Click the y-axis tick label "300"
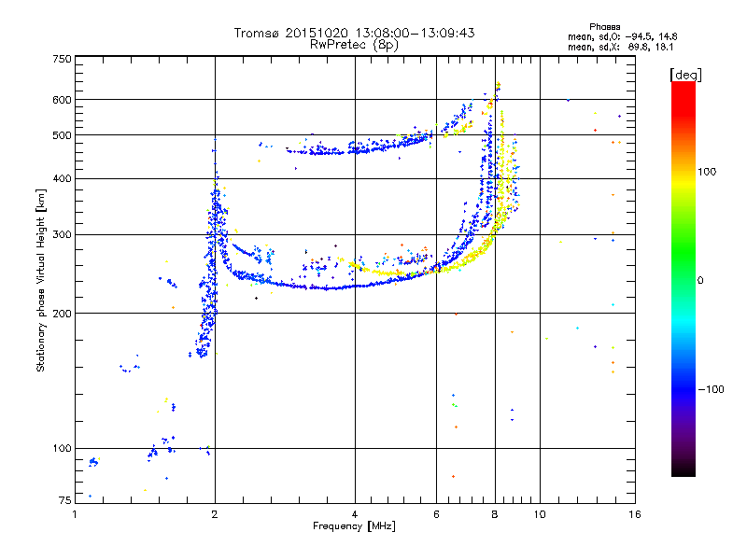The width and height of the screenshot is (747, 560). coord(62,235)
